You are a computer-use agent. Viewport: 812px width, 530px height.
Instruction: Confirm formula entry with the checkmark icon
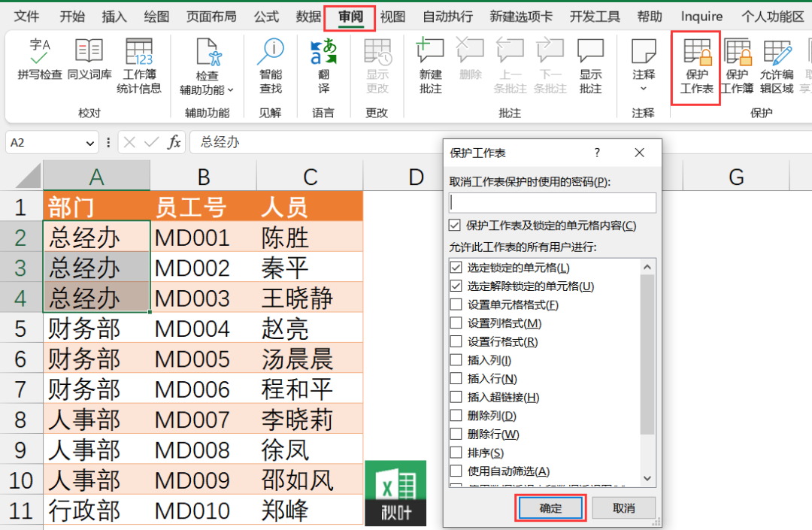(x=151, y=142)
